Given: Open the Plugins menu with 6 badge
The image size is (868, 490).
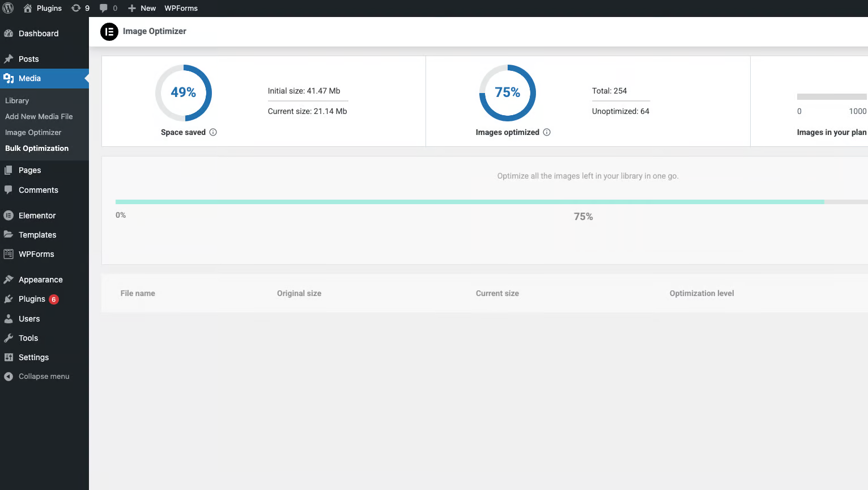Looking at the screenshot, I should point(32,299).
